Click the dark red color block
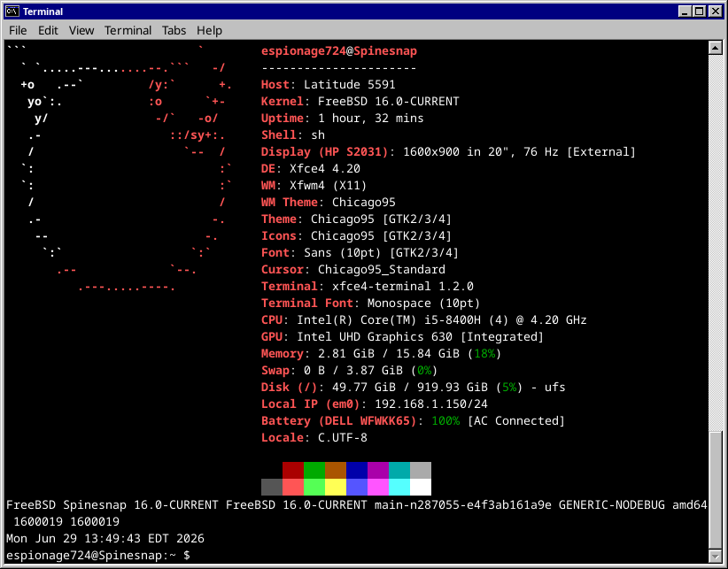Screen dimensions: 728x569 293,470
